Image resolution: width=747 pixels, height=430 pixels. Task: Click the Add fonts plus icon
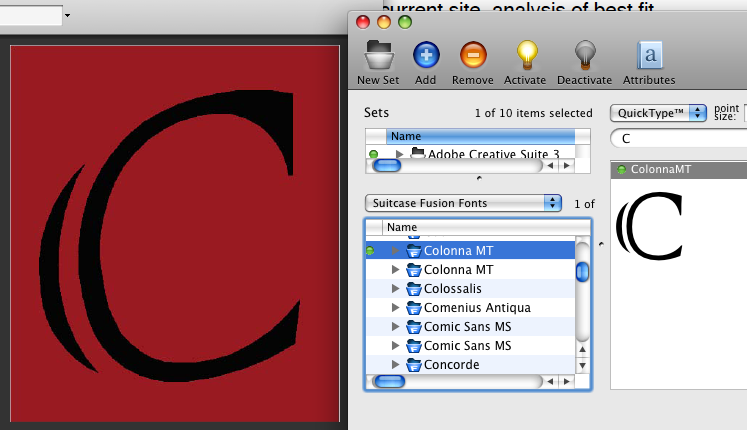tap(426, 55)
